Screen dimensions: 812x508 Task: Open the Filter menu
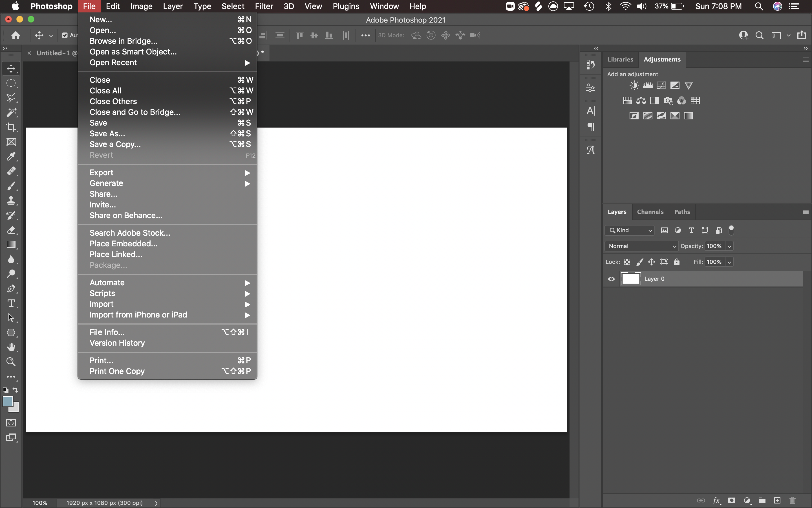[x=264, y=6]
